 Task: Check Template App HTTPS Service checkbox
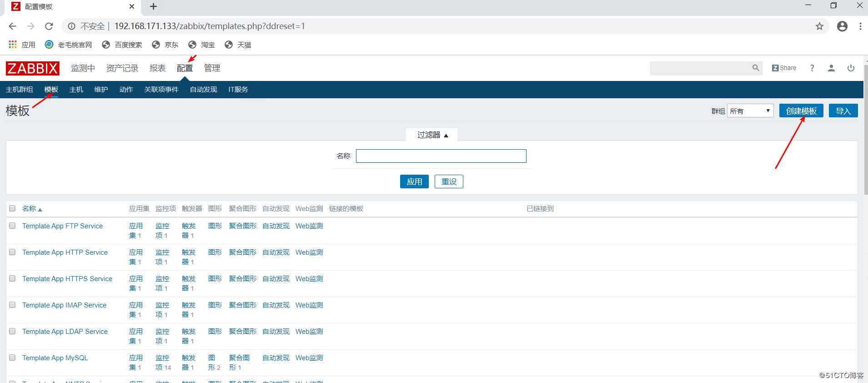[x=12, y=278]
